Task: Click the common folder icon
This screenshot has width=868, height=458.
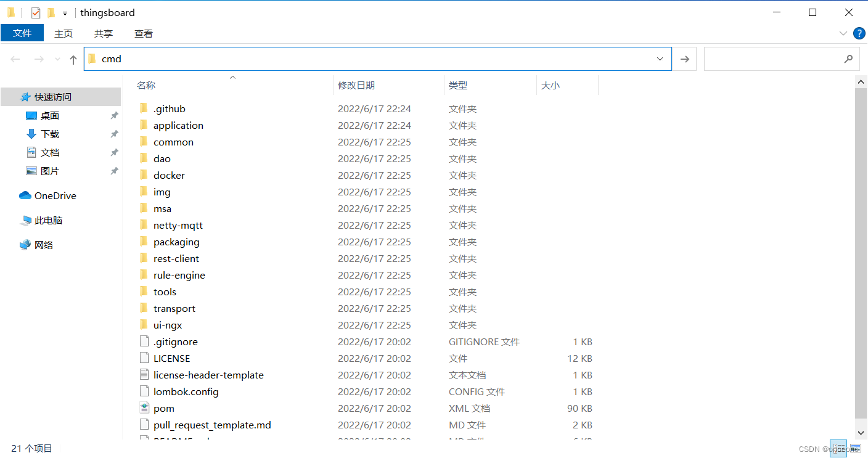Action: (x=144, y=142)
